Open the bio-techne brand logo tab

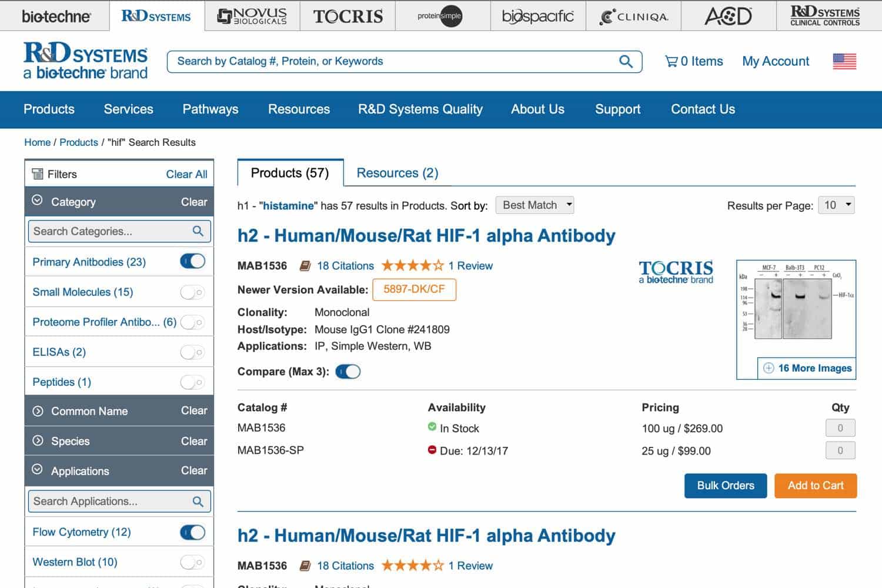click(x=56, y=16)
